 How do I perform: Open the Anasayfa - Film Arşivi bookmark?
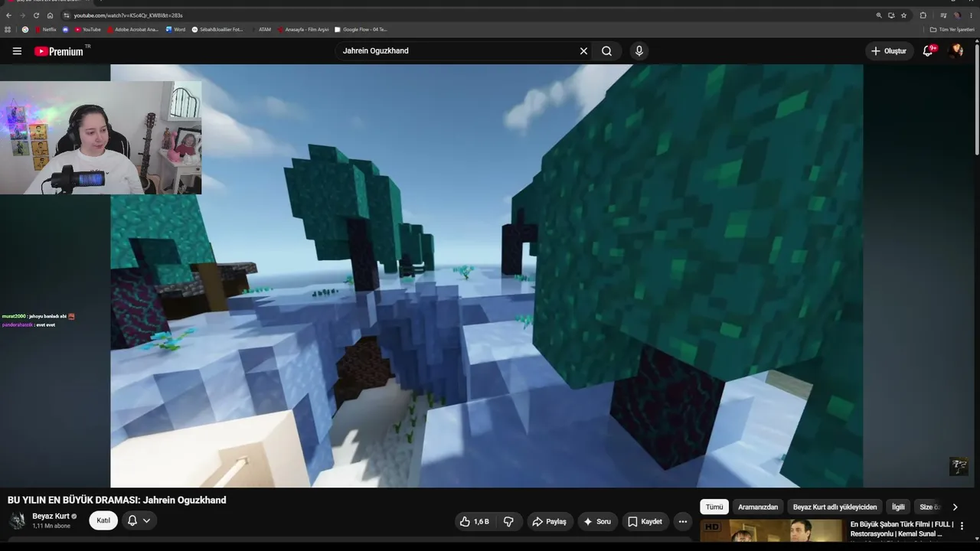tap(303, 30)
